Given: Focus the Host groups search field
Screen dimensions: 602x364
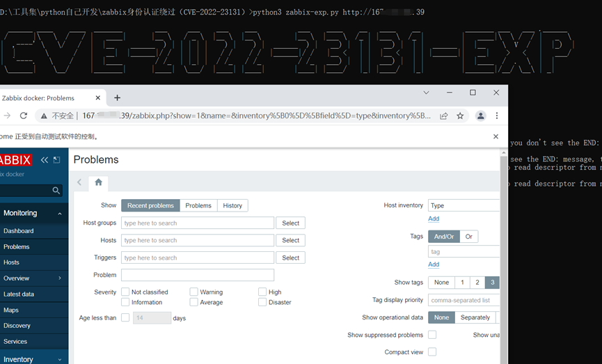Looking at the screenshot, I should (x=198, y=223).
